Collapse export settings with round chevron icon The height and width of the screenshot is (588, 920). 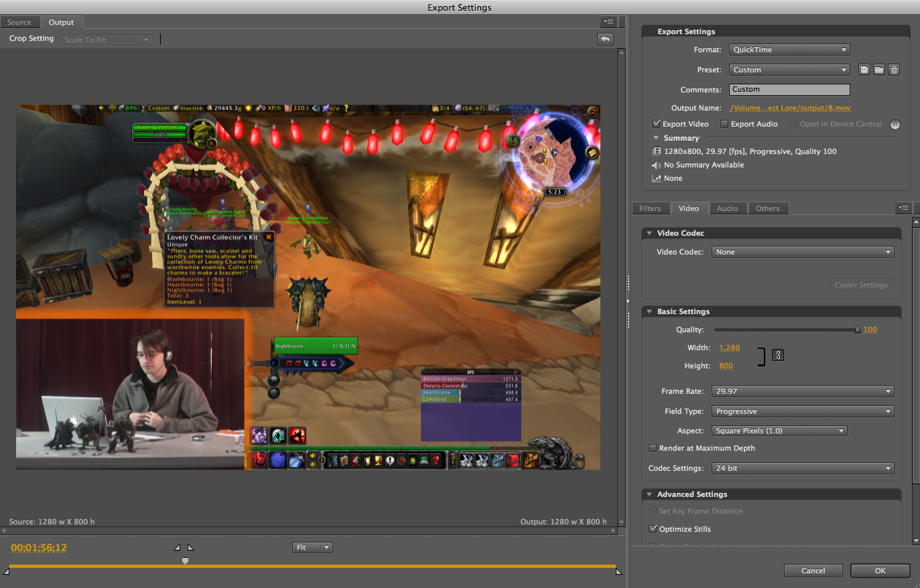[x=895, y=125]
